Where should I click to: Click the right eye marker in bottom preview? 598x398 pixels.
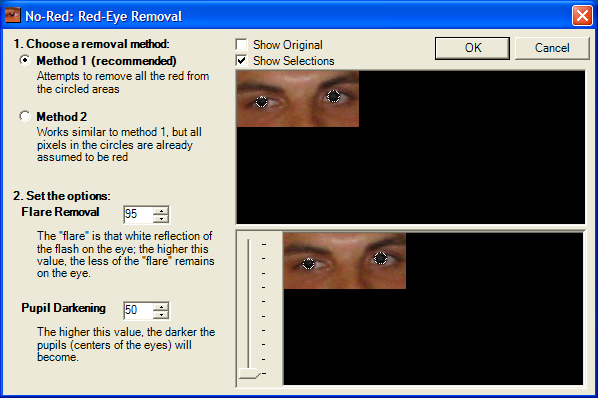pyautogui.click(x=380, y=258)
